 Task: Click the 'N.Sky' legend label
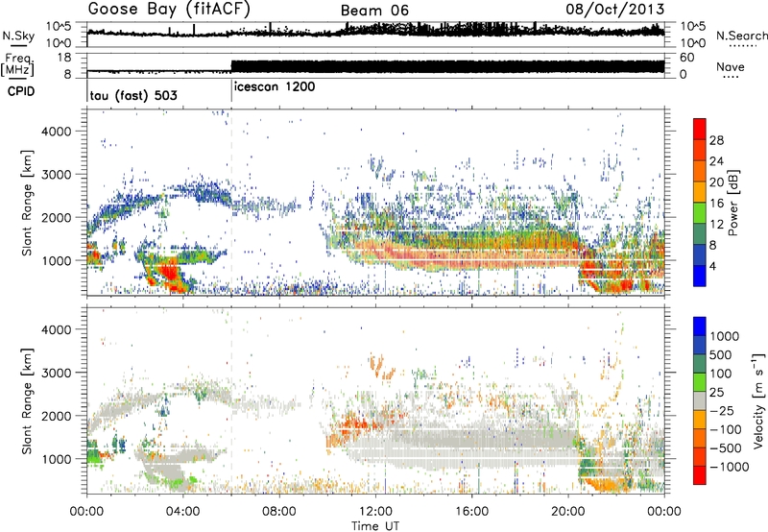18,36
